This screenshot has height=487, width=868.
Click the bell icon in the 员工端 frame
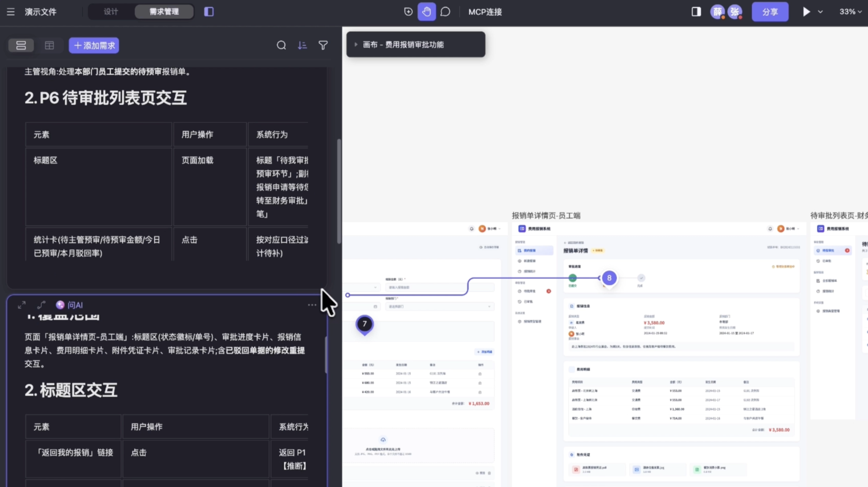point(770,229)
